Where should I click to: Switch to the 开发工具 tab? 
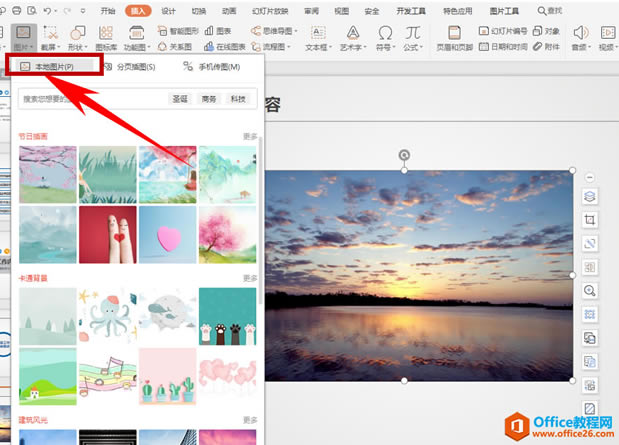411,11
